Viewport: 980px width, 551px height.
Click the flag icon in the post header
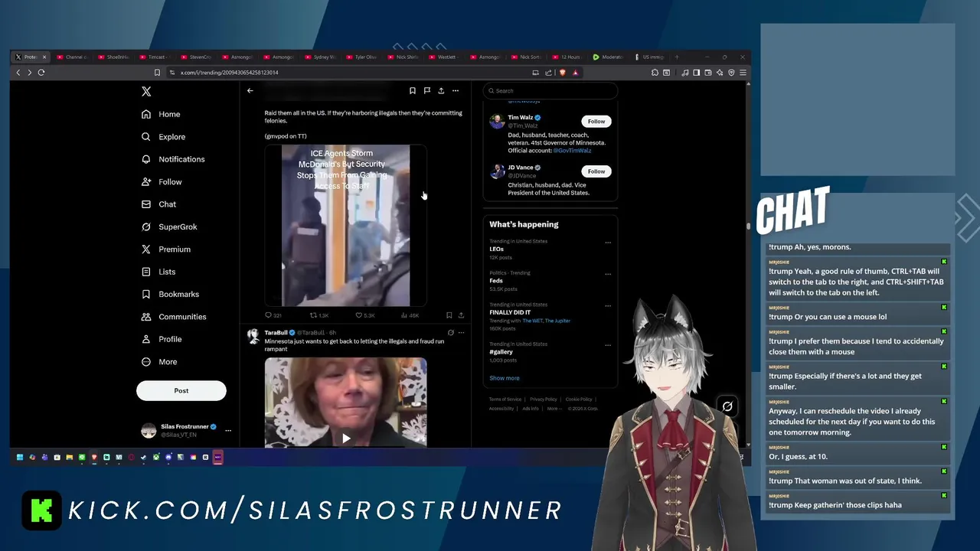click(426, 90)
